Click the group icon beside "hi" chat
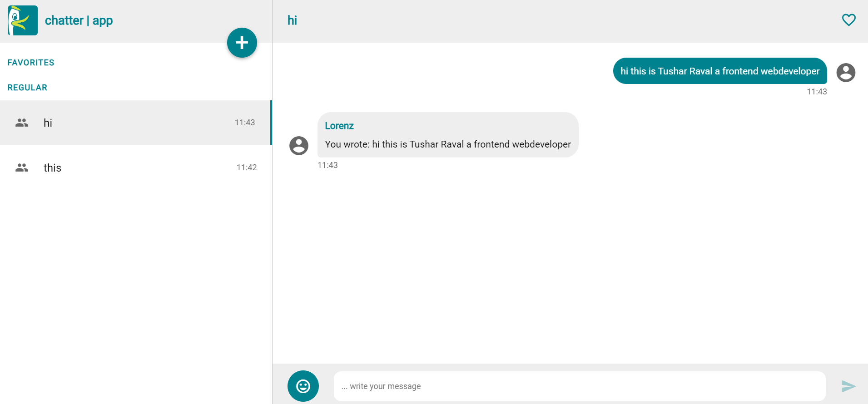The height and width of the screenshot is (404, 868). 22,123
